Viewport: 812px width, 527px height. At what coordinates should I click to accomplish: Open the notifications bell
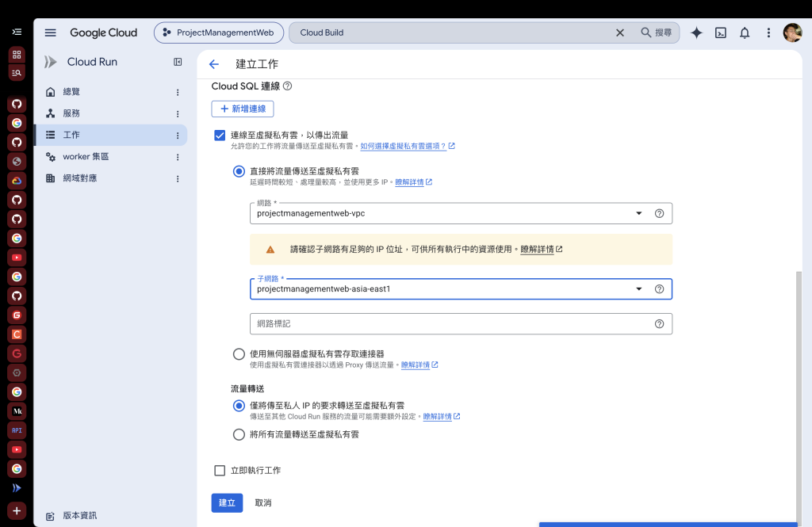pos(744,32)
